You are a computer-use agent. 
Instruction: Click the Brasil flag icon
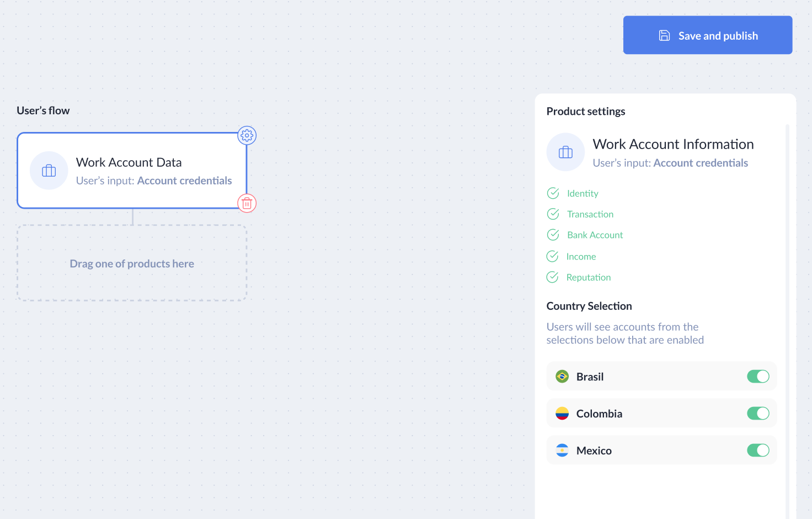[562, 377]
